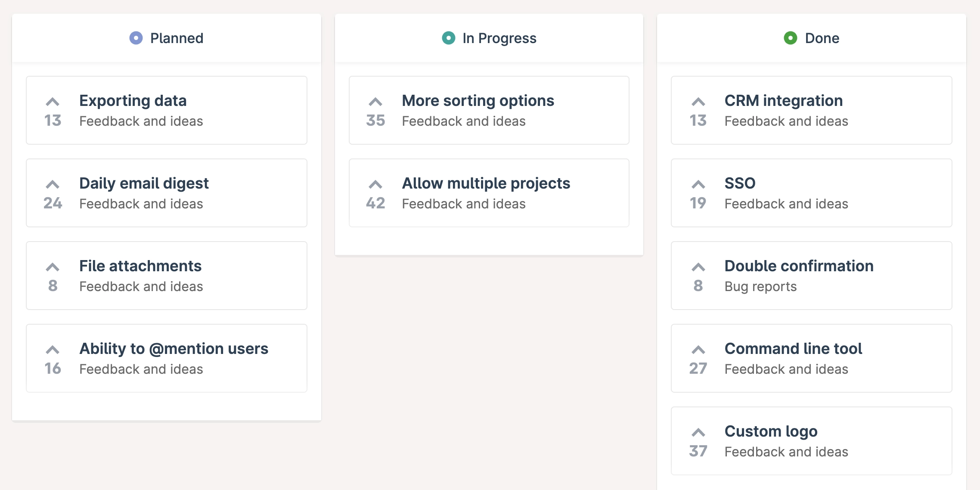Upvote the Exporting data post
The image size is (980, 490).
click(53, 102)
